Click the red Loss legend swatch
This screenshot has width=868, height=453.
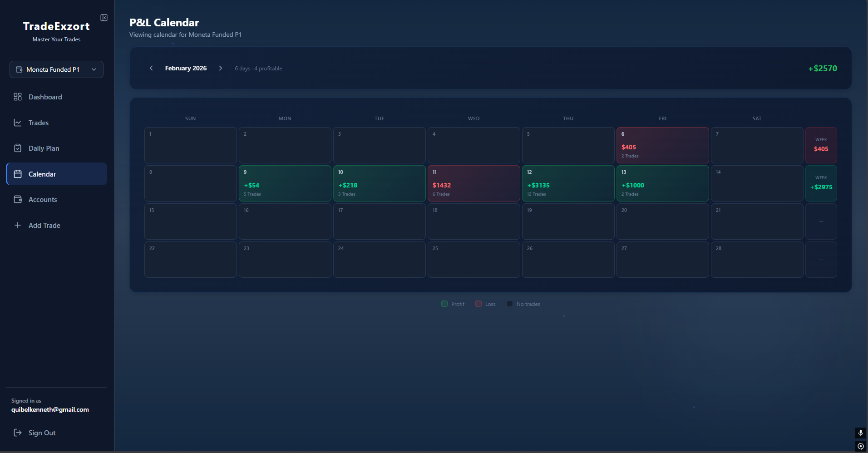478,304
